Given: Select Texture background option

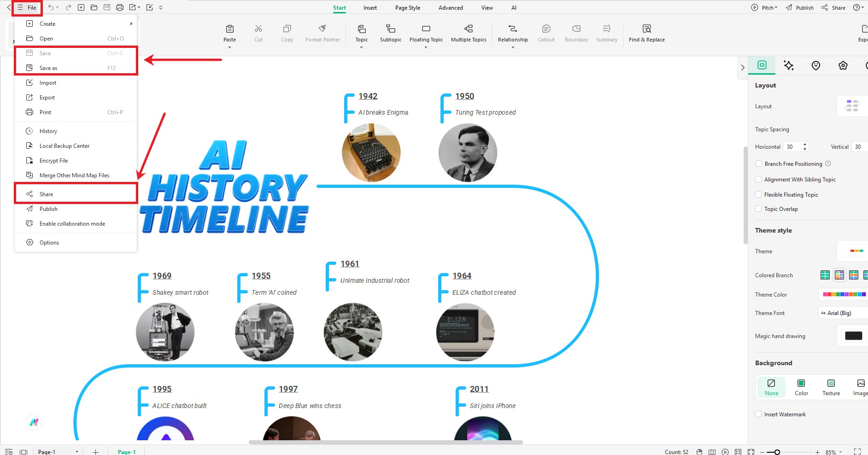Looking at the screenshot, I should (831, 387).
